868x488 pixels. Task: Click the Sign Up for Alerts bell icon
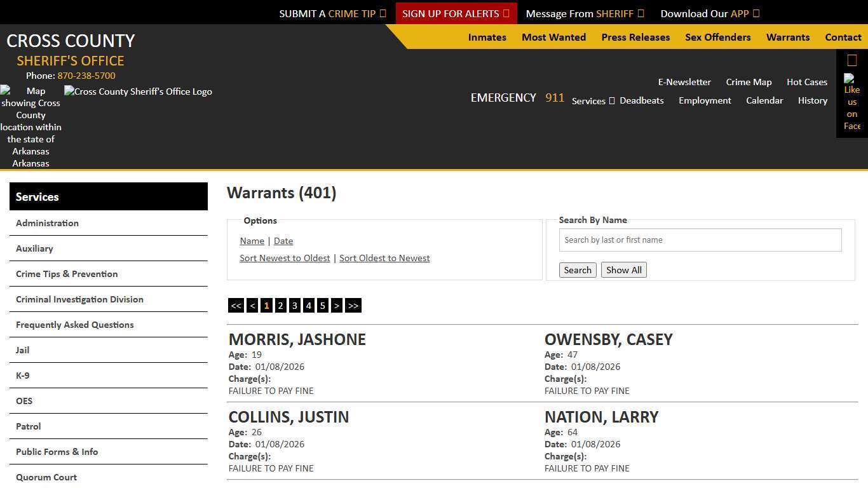point(506,13)
